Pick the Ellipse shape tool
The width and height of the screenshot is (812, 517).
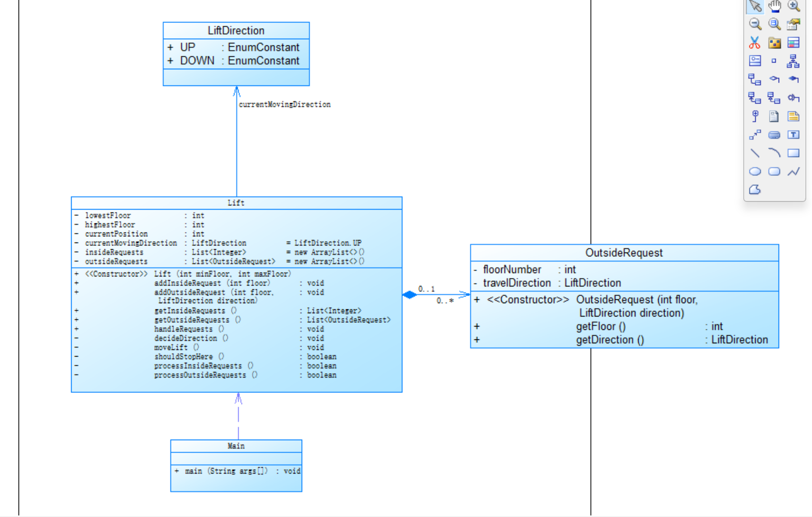[x=755, y=171]
